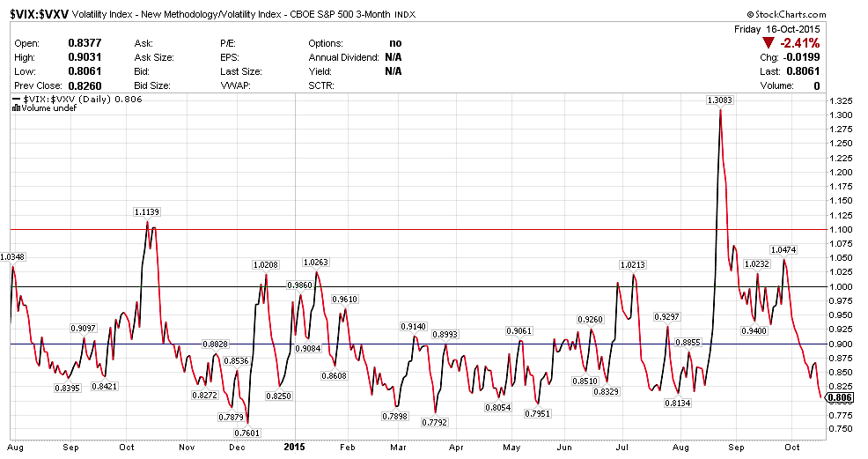Click the 1.0208 peak label
The height and width of the screenshot is (459, 868).
266,265
